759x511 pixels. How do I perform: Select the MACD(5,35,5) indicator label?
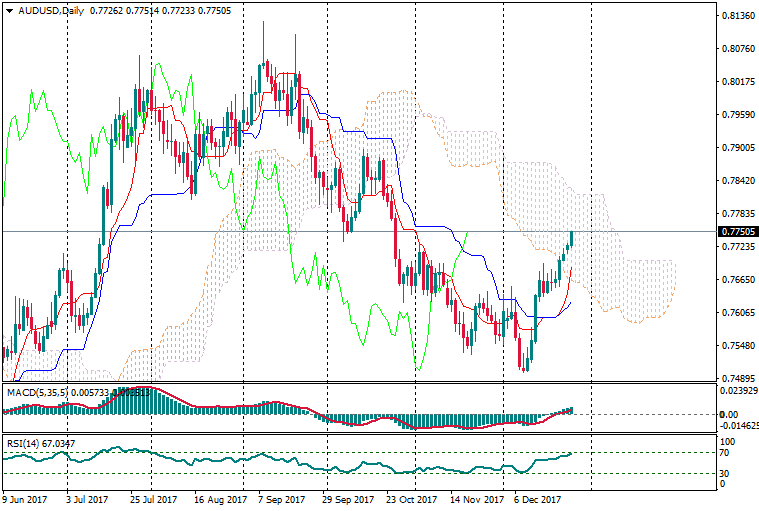(40, 392)
